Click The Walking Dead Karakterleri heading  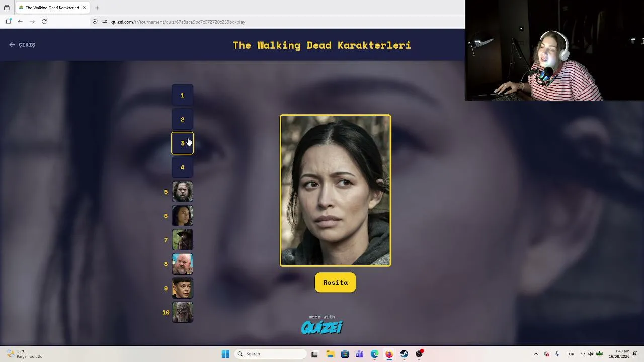[x=322, y=45]
